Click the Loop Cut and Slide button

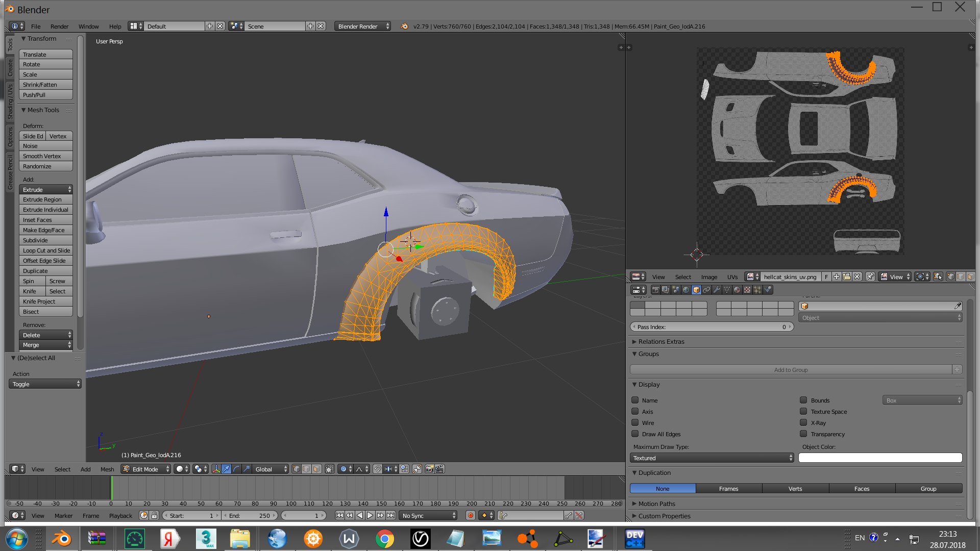[x=46, y=251]
